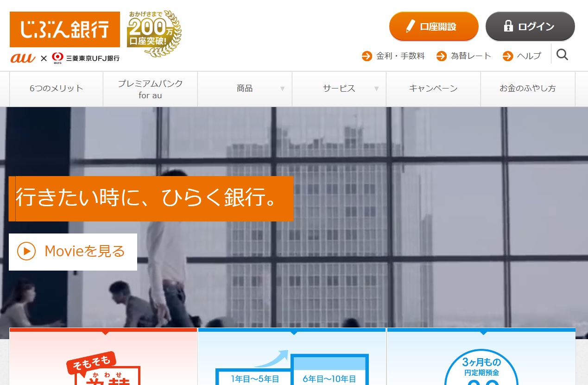
Task: Open the キャンペーン navigation item
Action: pos(433,88)
